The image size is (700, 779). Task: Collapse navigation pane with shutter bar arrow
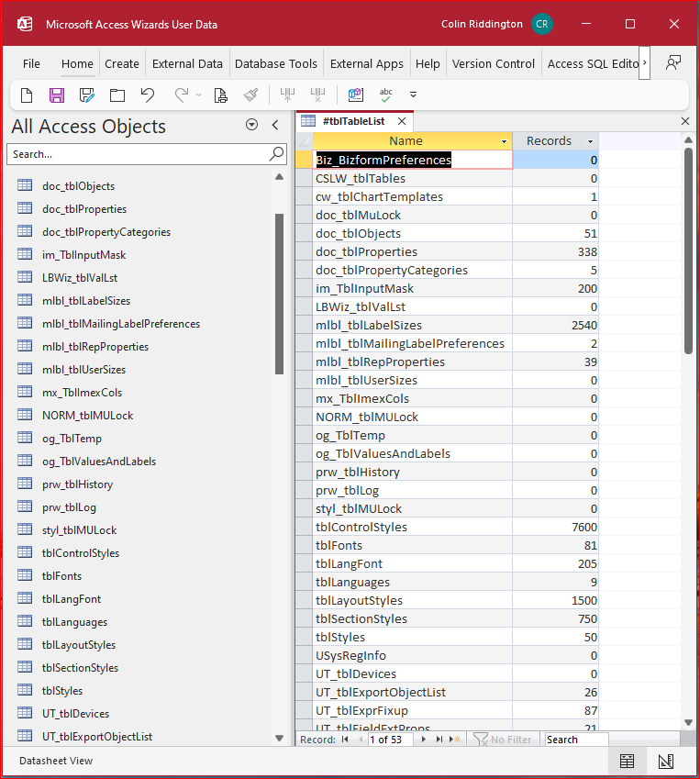[275, 125]
